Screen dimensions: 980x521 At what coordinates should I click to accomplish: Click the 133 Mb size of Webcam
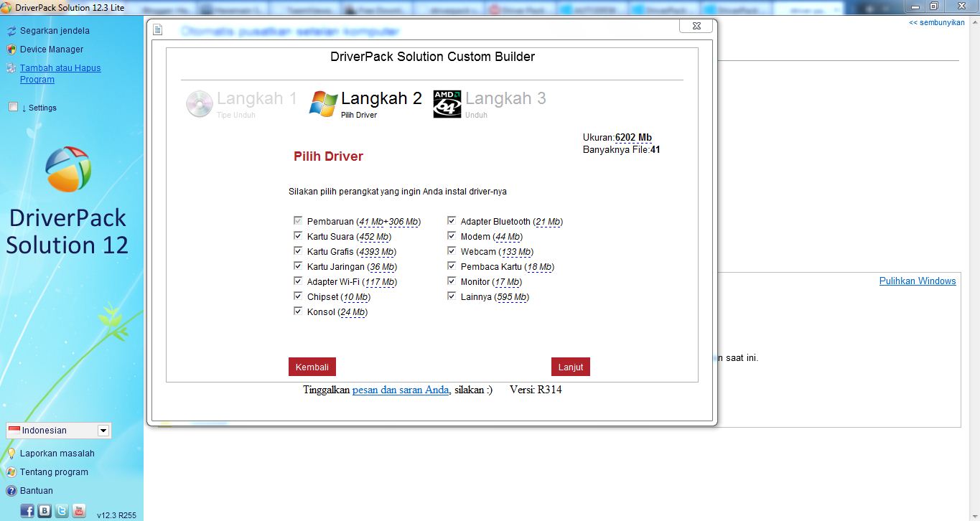coord(515,252)
